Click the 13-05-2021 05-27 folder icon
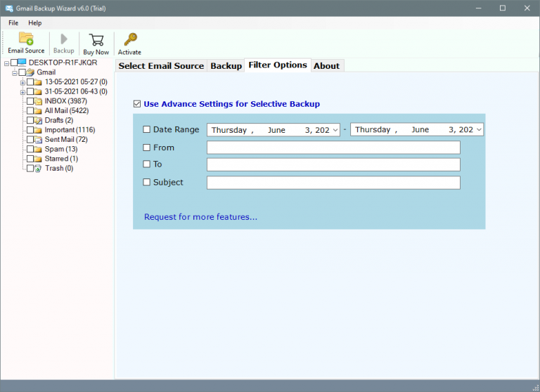The image size is (540, 392). 38,82
